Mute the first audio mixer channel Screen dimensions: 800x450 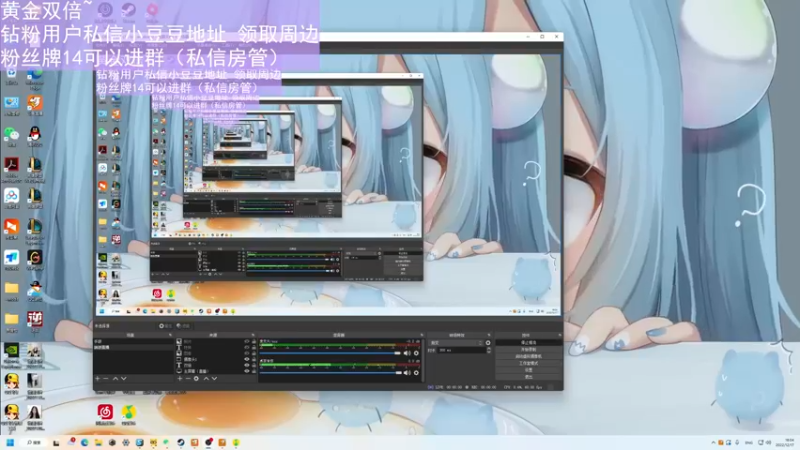click(x=407, y=353)
